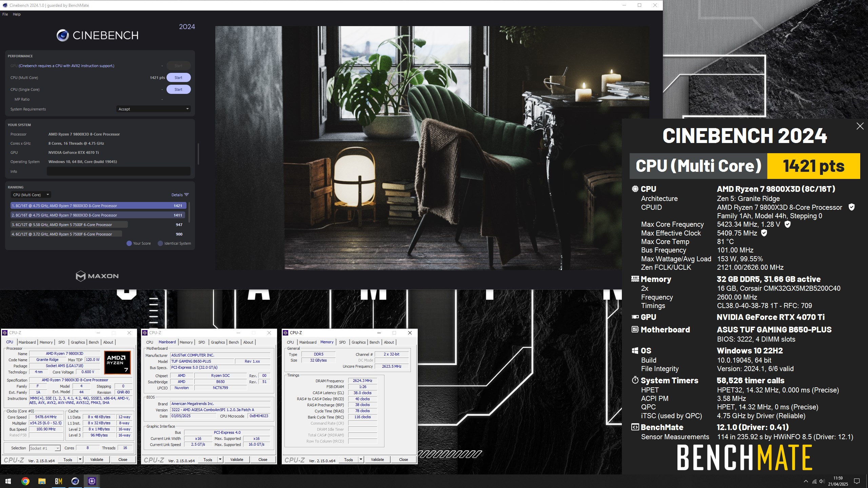
Task: Click the network icon in system tray
Action: pyautogui.click(x=814, y=481)
